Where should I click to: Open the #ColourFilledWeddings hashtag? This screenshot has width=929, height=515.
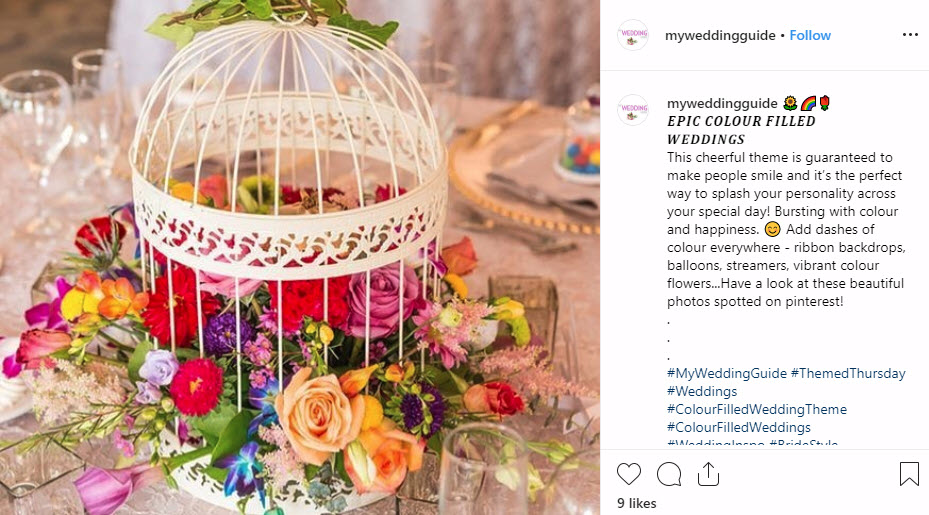739,427
